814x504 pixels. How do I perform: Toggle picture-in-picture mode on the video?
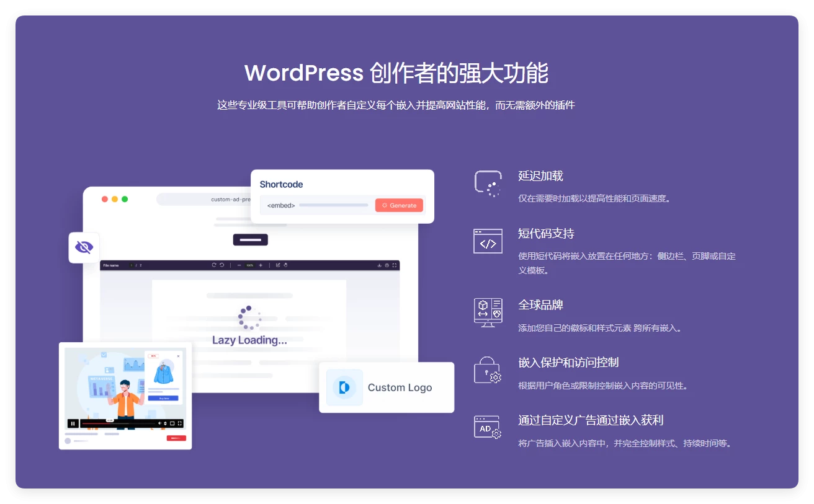pos(172,423)
